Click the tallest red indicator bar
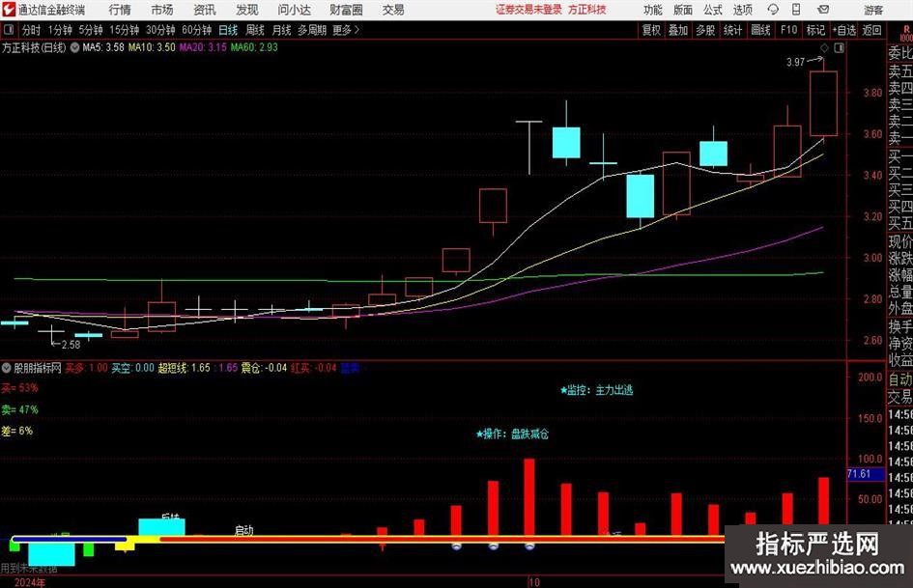 (x=529, y=498)
